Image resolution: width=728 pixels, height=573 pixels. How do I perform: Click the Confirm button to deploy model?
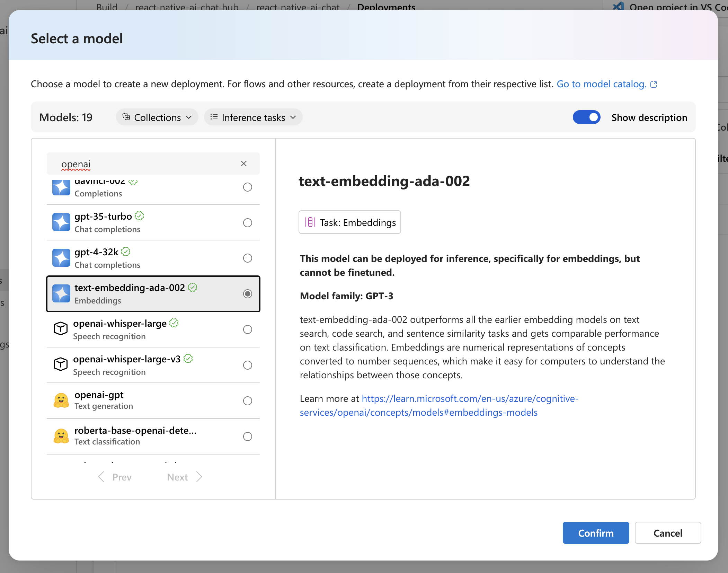click(x=595, y=533)
